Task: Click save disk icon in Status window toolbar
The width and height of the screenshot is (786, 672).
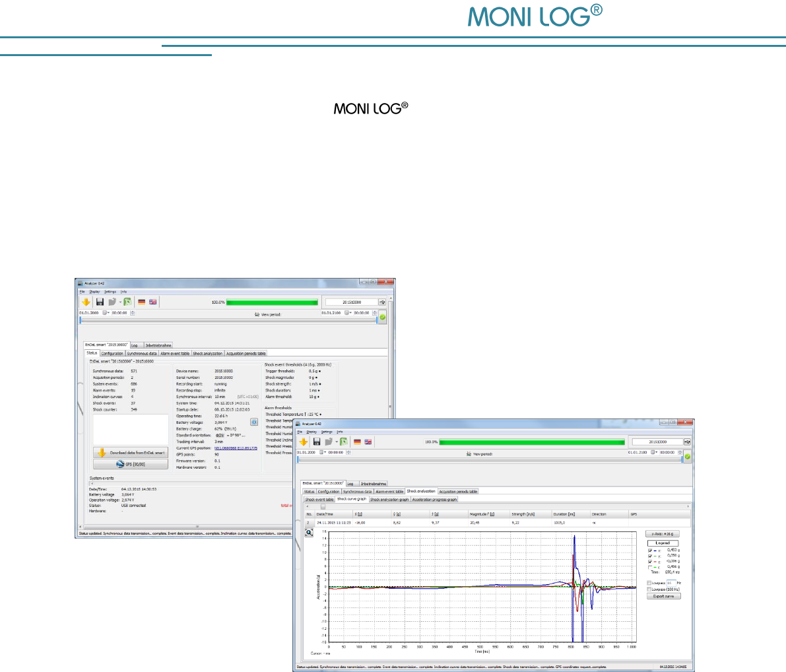Action: coord(100,302)
